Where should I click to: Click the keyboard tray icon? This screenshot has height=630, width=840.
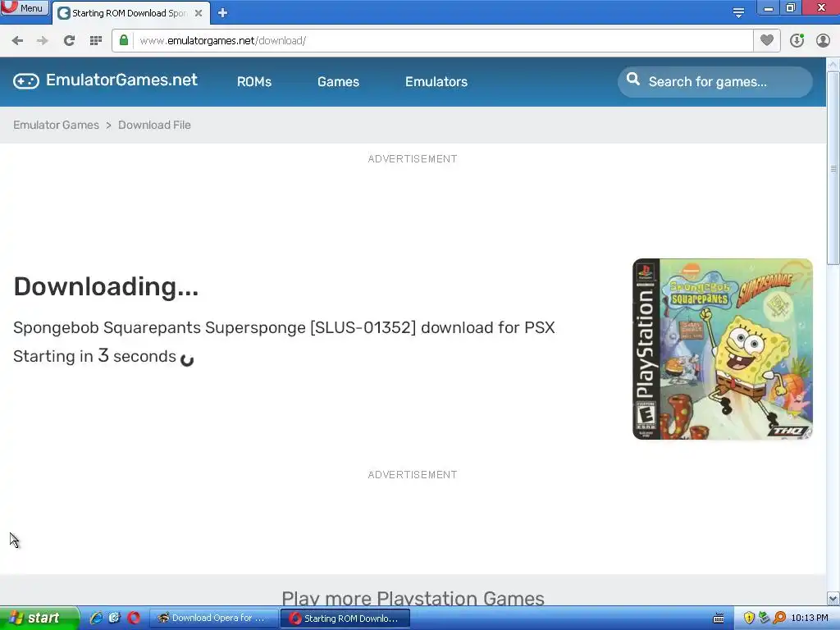[x=719, y=619]
